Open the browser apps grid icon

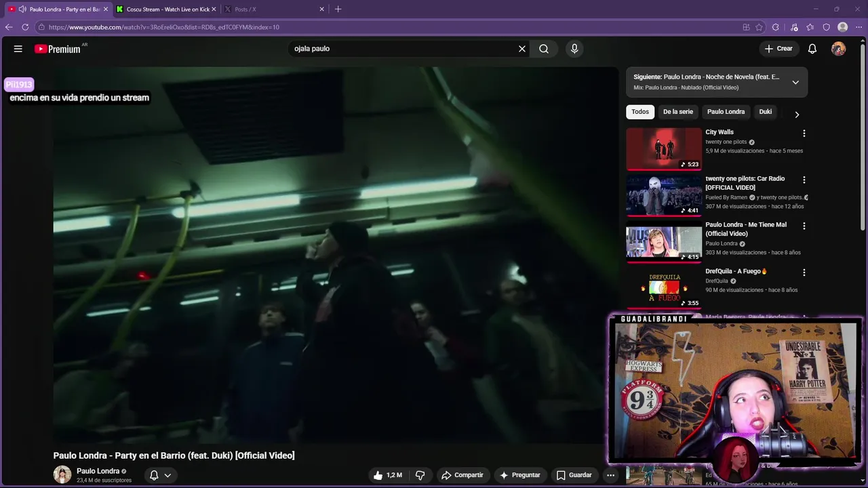pos(746,27)
